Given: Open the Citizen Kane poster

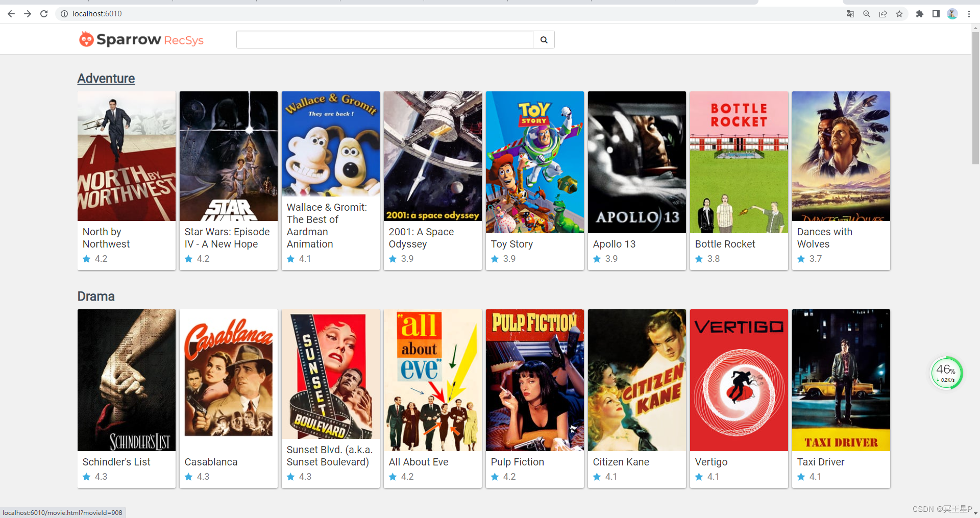Looking at the screenshot, I should click(x=637, y=380).
